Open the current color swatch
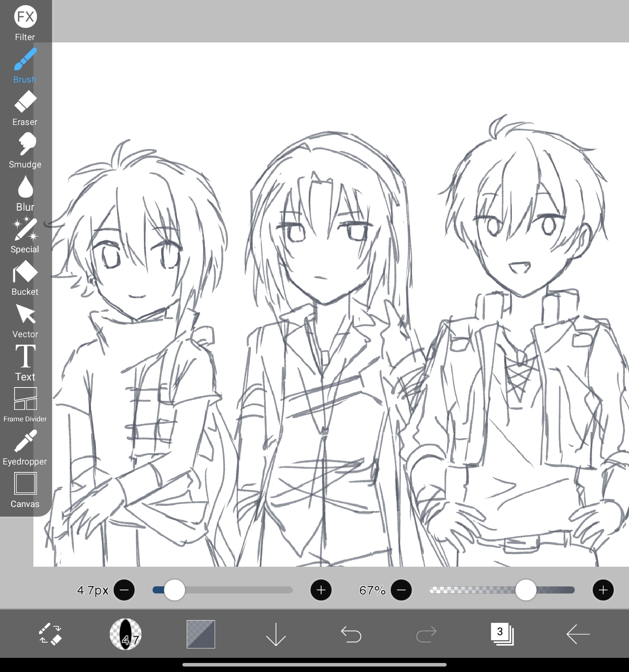The height and width of the screenshot is (672, 629). pyautogui.click(x=200, y=634)
